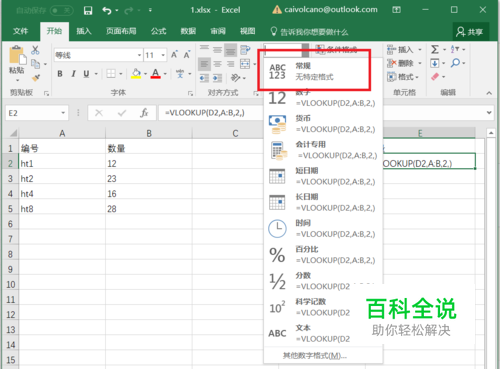Click the text Orientation icon

[x=236, y=78]
